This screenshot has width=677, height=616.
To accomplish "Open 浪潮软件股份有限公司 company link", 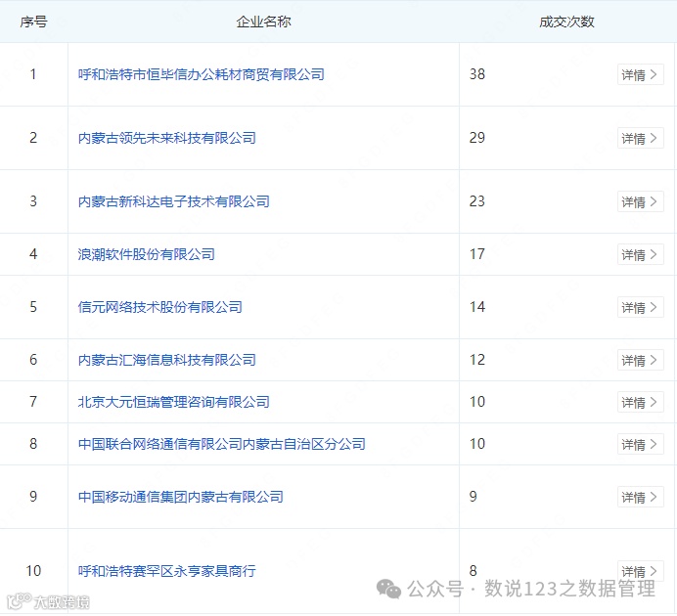I will pyautogui.click(x=146, y=254).
